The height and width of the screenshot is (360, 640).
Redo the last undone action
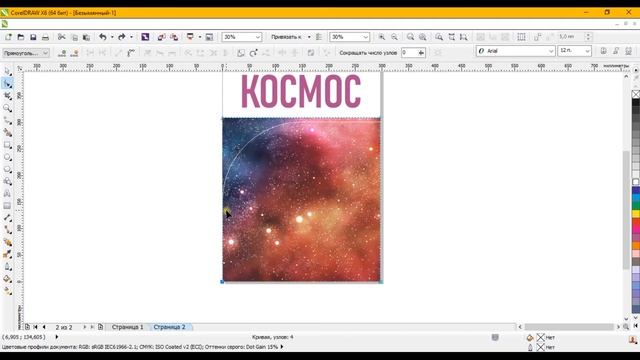122,37
